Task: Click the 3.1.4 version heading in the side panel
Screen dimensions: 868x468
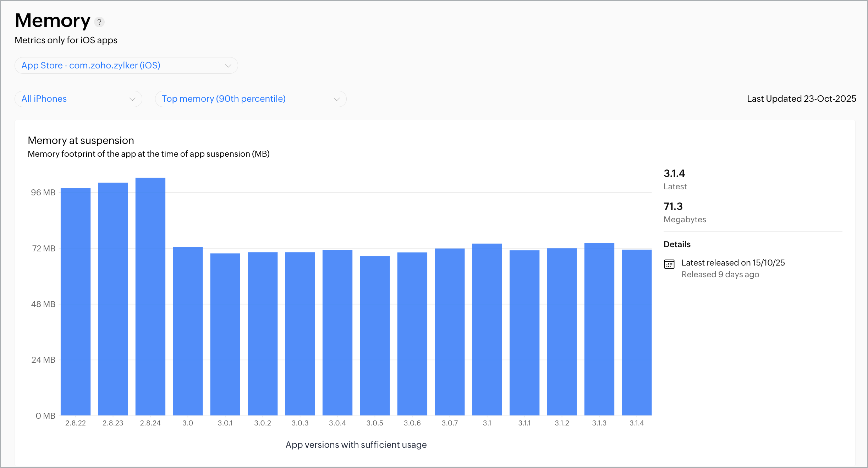Action: [674, 173]
